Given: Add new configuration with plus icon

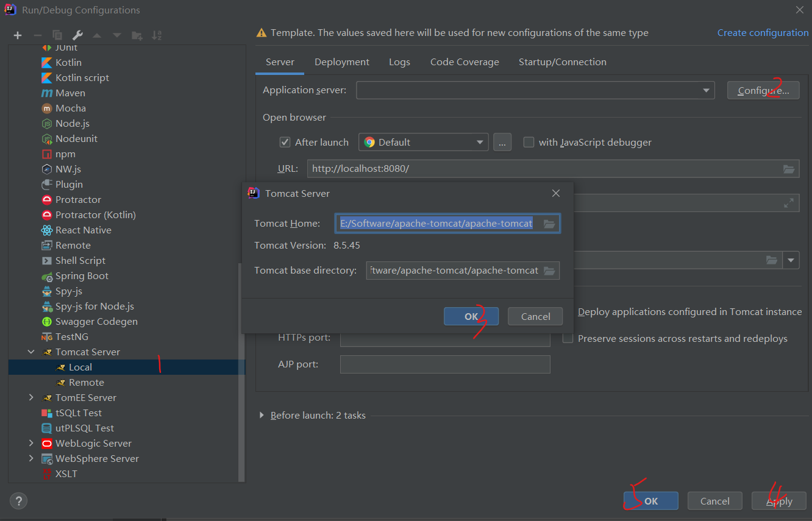Looking at the screenshot, I should pyautogui.click(x=18, y=35).
